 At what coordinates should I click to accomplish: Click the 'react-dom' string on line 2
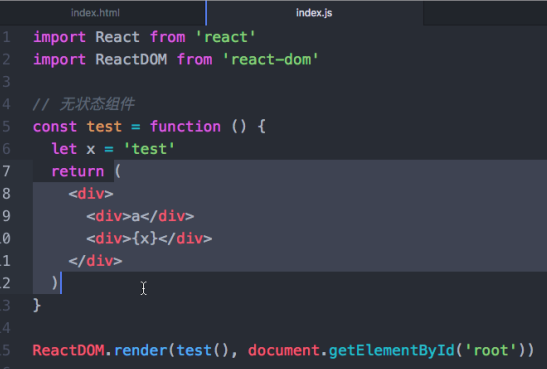point(271,59)
